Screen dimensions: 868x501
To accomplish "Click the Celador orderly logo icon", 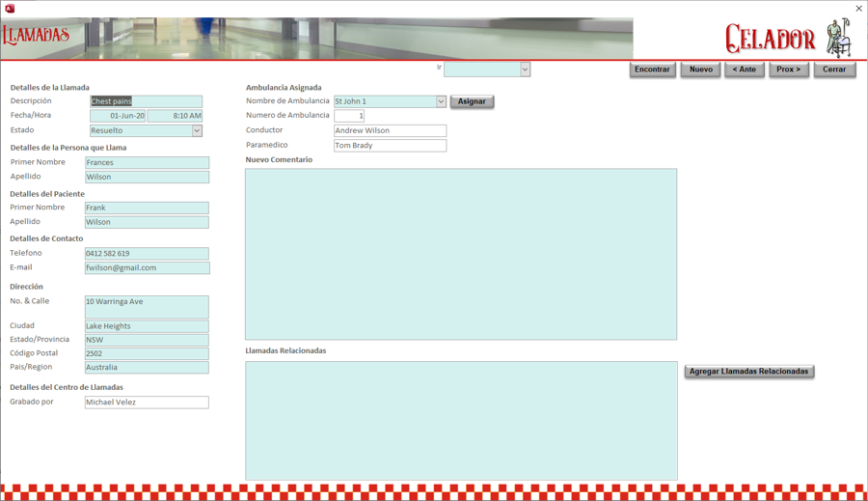I will 837,39.
